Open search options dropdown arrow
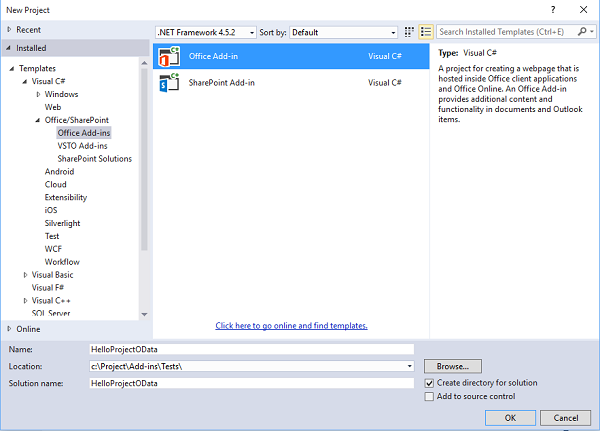This screenshot has width=600, height=431. point(592,32)
